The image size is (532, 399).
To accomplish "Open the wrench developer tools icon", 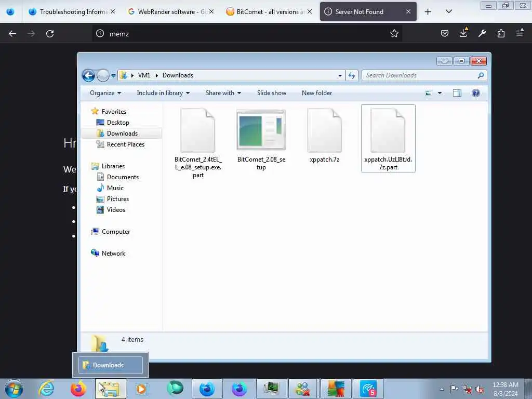I will 482,33.
